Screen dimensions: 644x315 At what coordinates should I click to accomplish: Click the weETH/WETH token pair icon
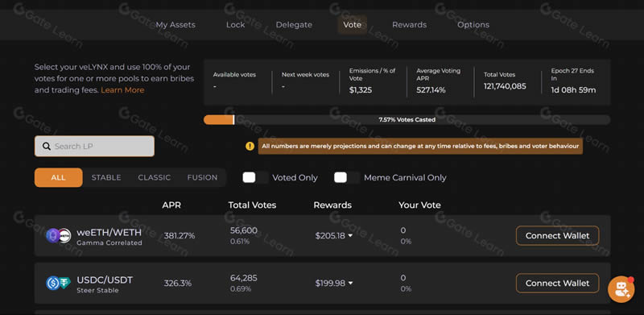(58, 235)
